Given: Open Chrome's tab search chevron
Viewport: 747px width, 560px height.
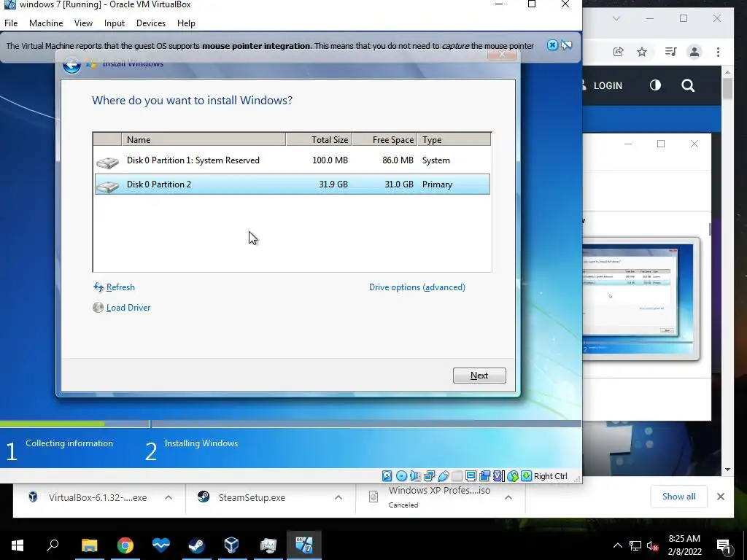Looking at the screenshot, I should [x=616, y=18].
